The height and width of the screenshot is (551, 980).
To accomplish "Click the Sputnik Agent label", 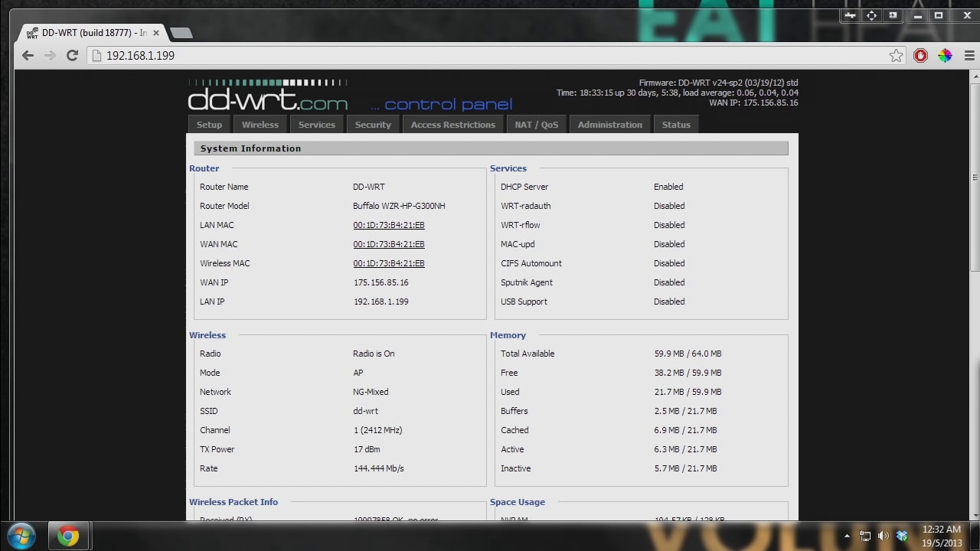I will [527, 282].
